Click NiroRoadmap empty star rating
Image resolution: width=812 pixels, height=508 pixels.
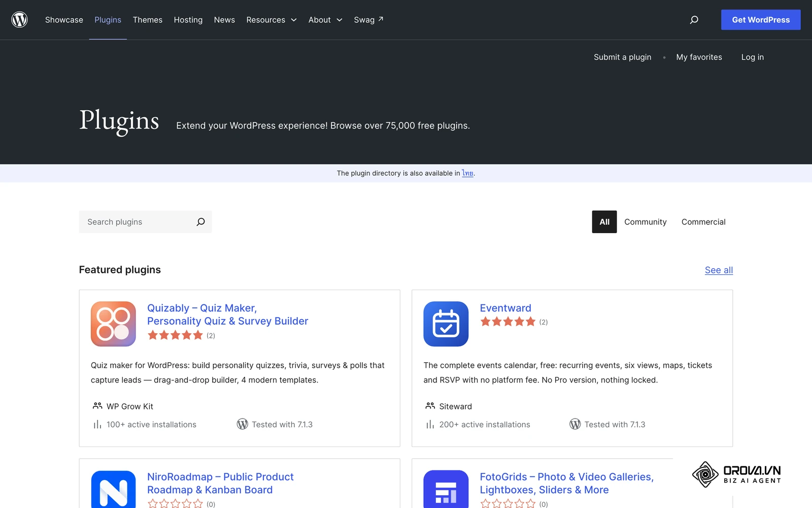[x=175, y=503]
